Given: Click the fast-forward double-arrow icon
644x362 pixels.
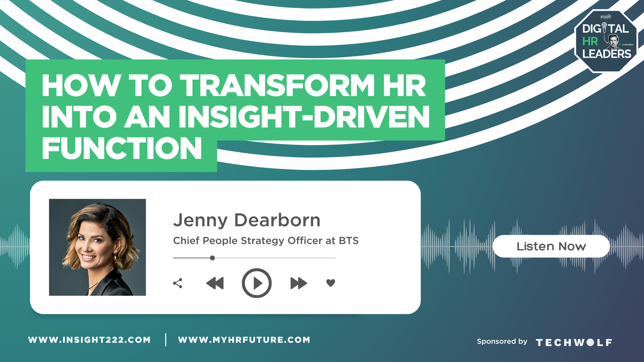Looking at the screenshot, I should coord(298,283).
